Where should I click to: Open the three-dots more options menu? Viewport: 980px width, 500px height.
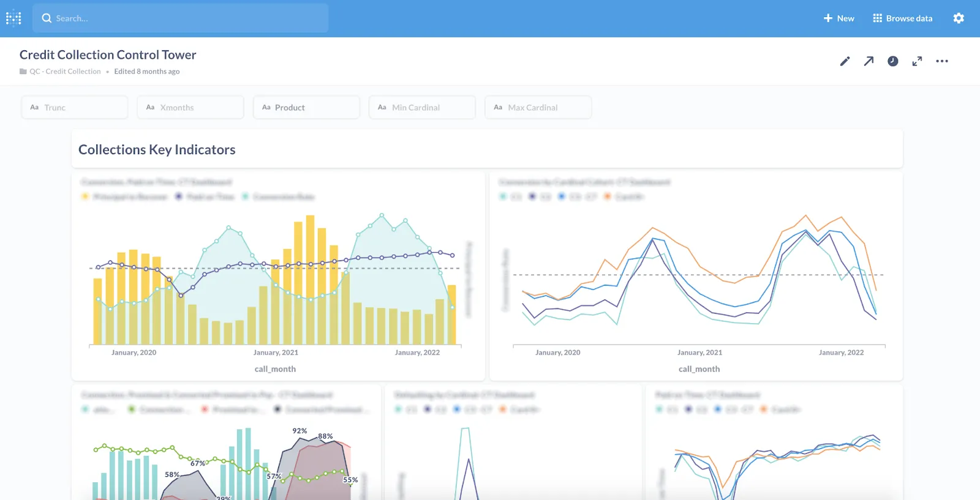tap(942, 61)
